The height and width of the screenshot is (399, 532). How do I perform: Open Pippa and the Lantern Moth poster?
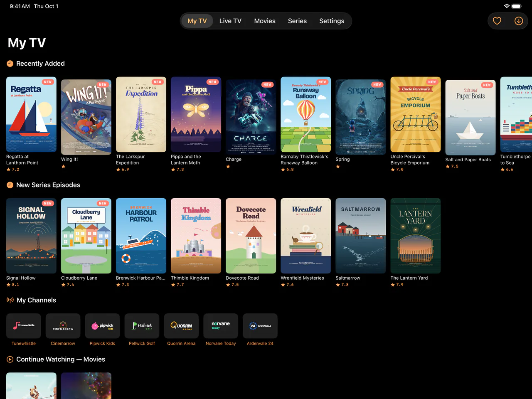[196, 114]
